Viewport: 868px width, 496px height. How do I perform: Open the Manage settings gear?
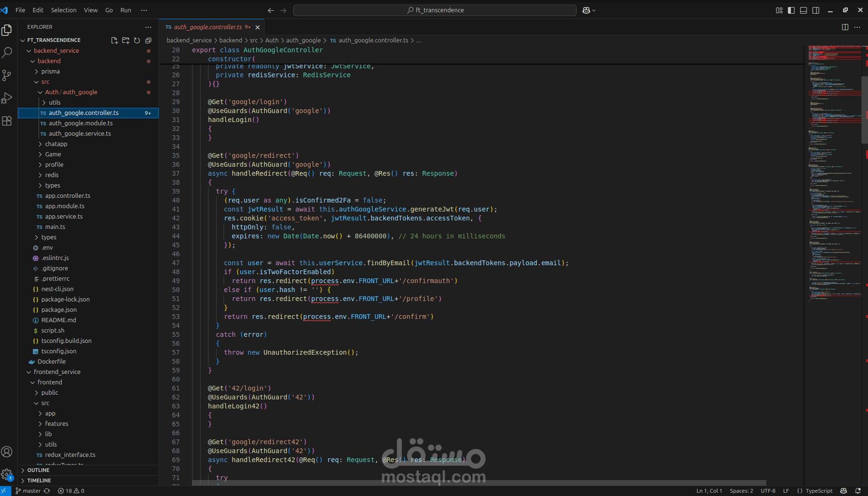[x=7, y=474]
